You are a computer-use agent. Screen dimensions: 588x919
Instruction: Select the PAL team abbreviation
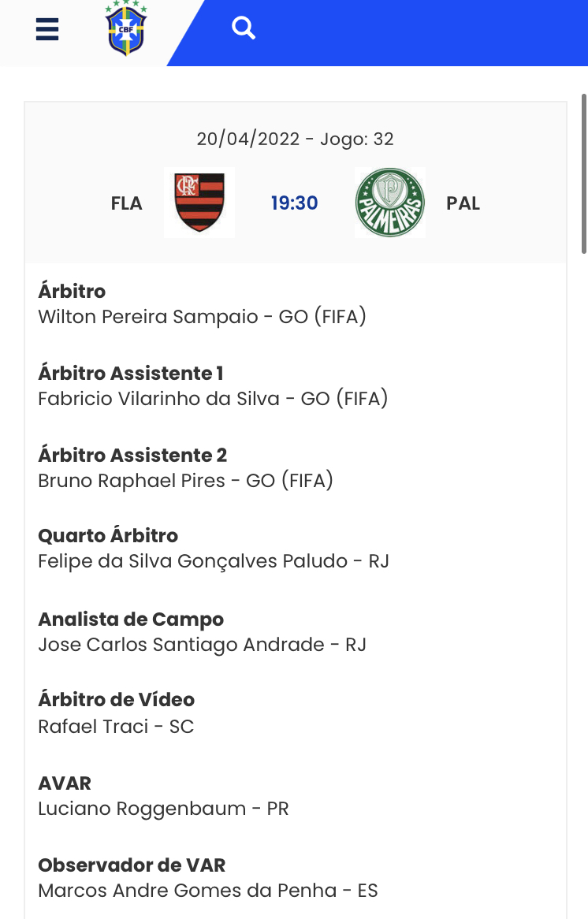tap(463, 203)
